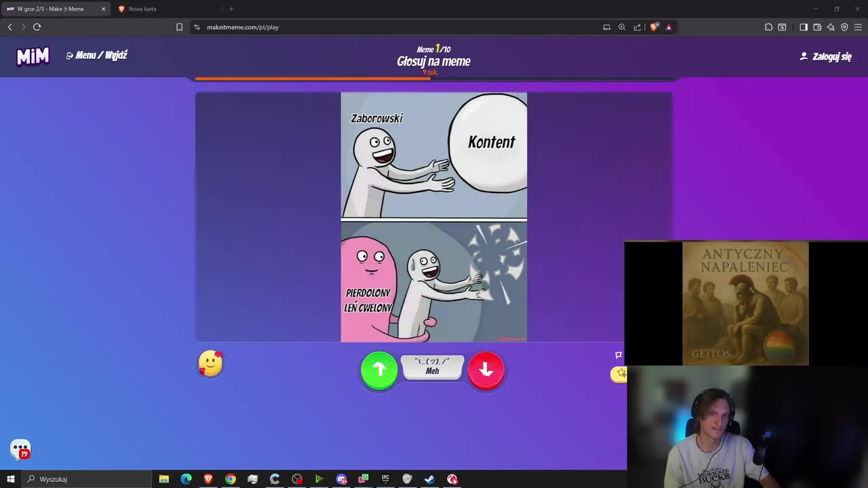Open the Windows Start menu
The height and width of the screenshot is (488, 868).
tap(10, 479)
